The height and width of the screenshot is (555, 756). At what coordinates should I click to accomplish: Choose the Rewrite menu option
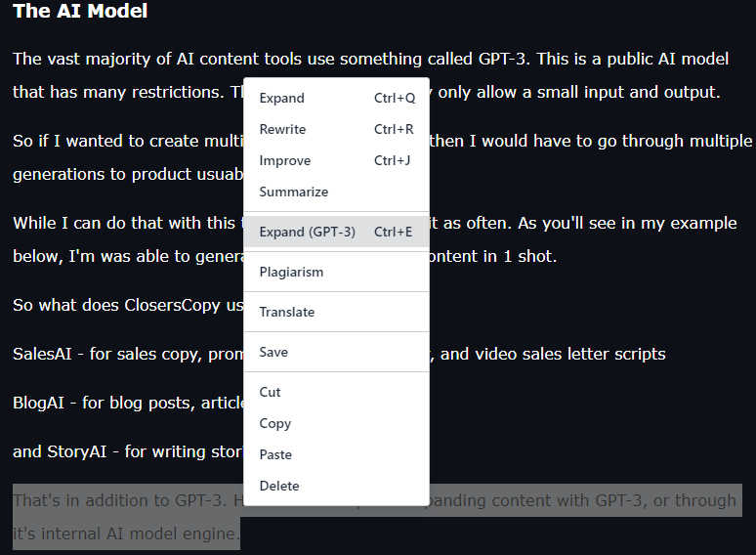336,129
